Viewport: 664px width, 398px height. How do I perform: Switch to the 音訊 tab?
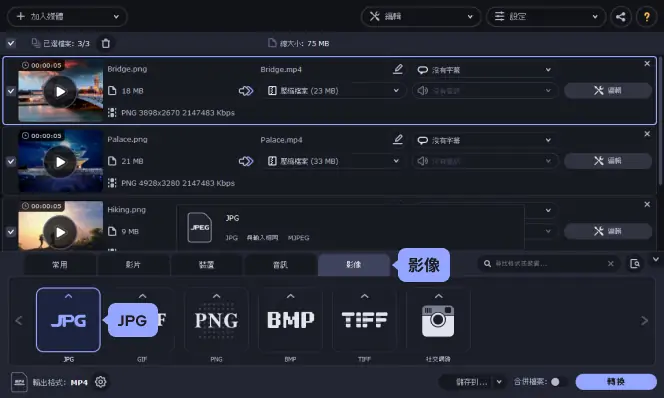click(x=280, y=265)
